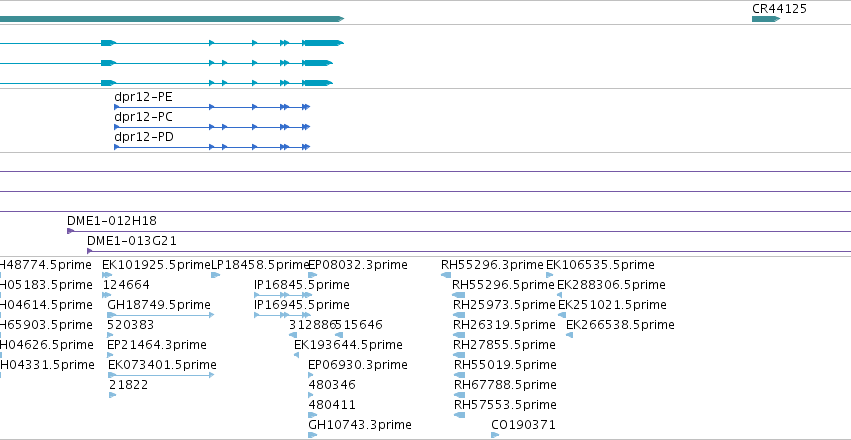Select the CR44125 gene label

click(779, 9)
